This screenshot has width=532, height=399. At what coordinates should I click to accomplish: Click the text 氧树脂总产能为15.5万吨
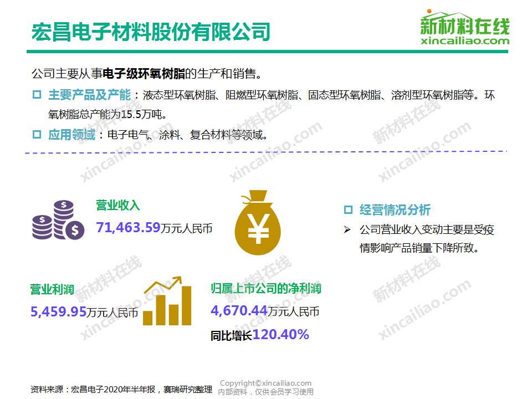pos(107,114)
